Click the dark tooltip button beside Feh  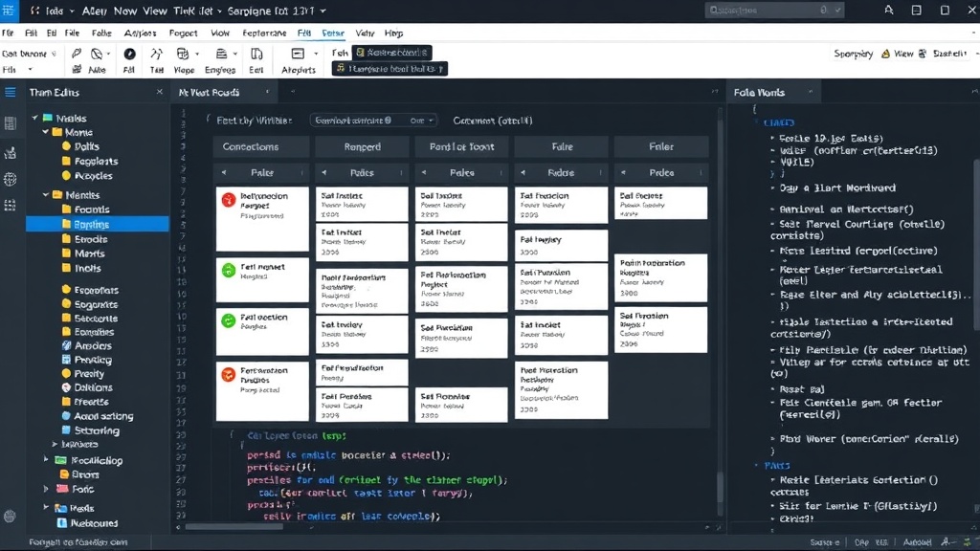click(391, 53)
